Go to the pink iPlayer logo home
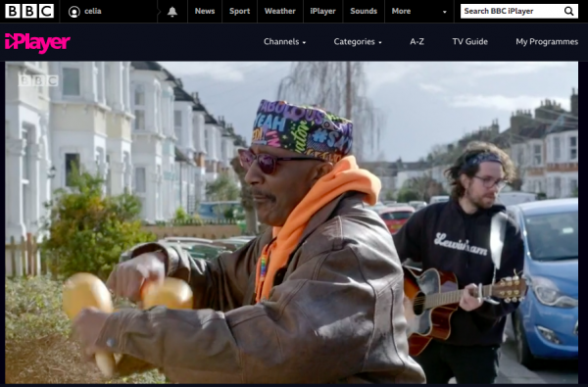 [x=37, y=42]
